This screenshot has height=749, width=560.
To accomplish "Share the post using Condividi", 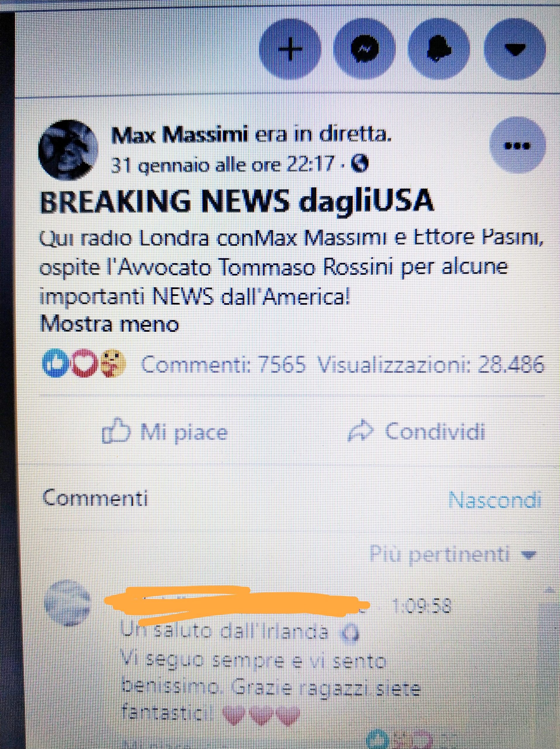I will [416, 432].
